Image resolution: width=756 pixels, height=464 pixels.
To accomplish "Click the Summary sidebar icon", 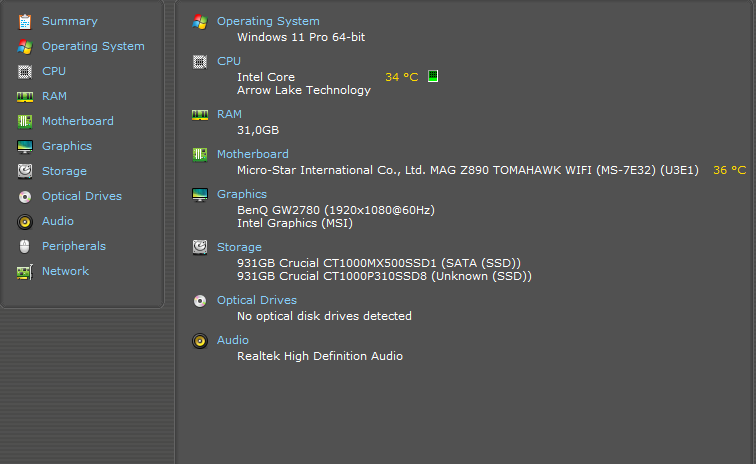I will (x=25, y=21).
